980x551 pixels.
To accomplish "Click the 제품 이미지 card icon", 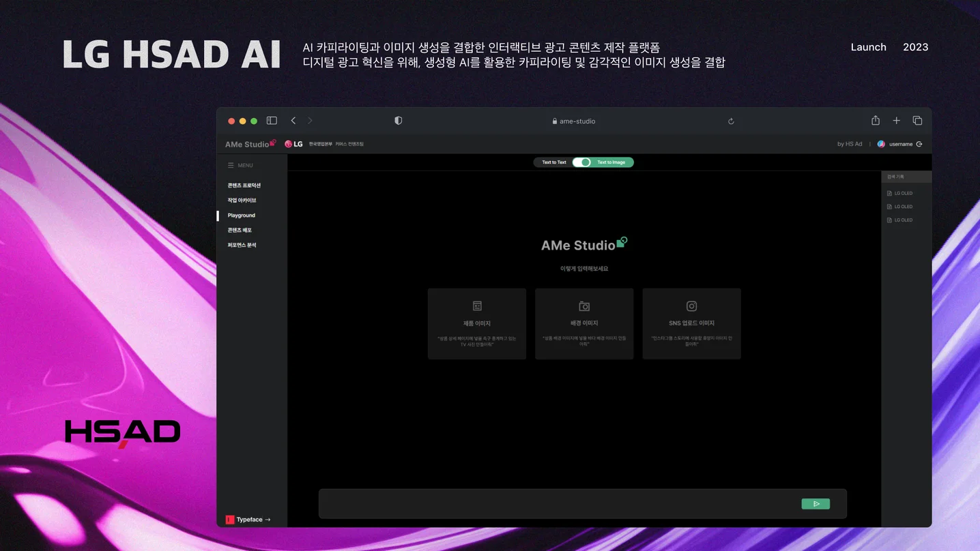I will tap(477, 306).
